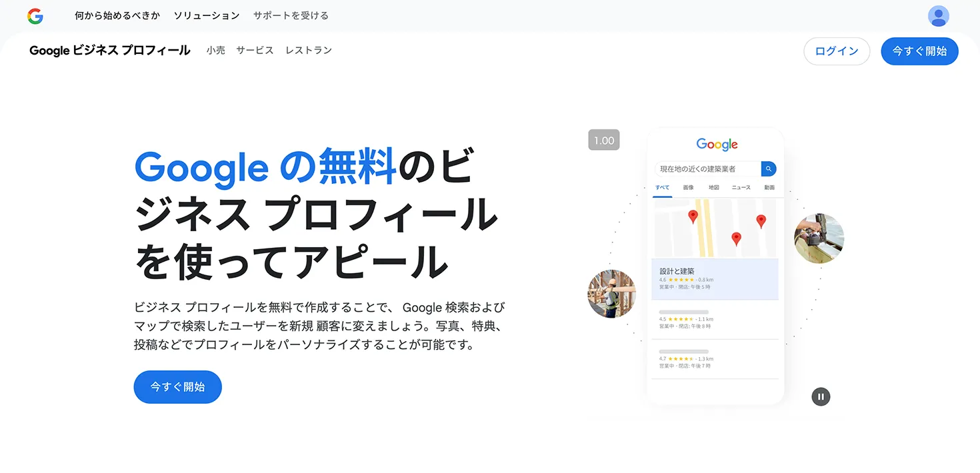The height and width of the screenshot is (473, 980).
Task: Go to the サービス section
Action: click(x=255, y=50)
